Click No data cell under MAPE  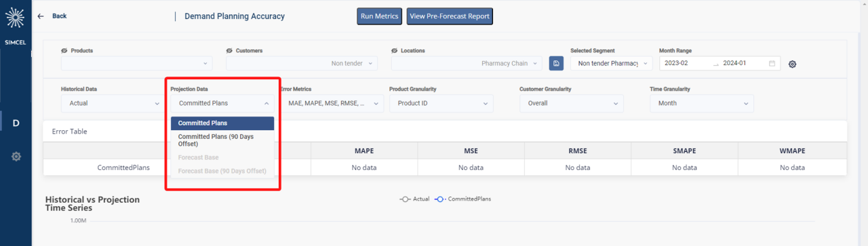point(364,167)
